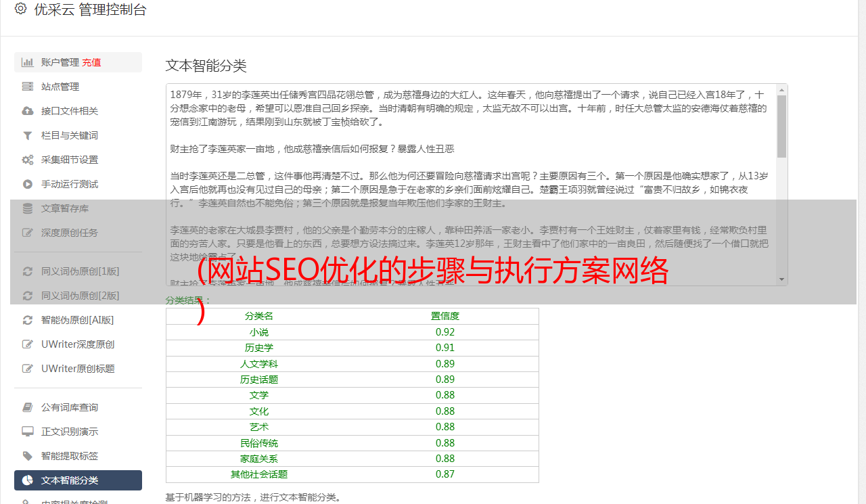Click the monitor icon for 正文识别演示
The image size is (866, 504).
point(28,432)
